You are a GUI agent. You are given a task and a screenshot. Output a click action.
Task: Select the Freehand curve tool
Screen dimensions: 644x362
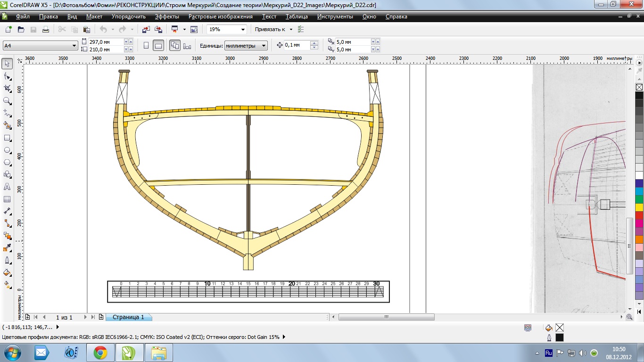[7, 113]
